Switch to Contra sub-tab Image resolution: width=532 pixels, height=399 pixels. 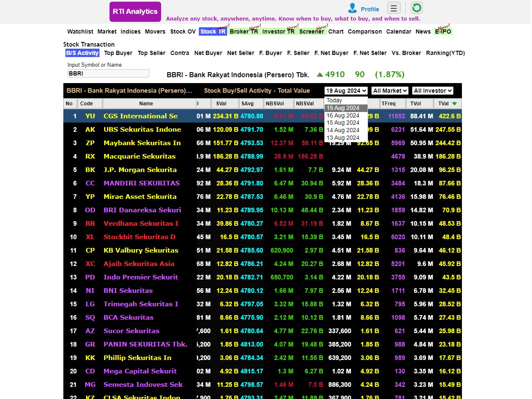tap(180, 53)
